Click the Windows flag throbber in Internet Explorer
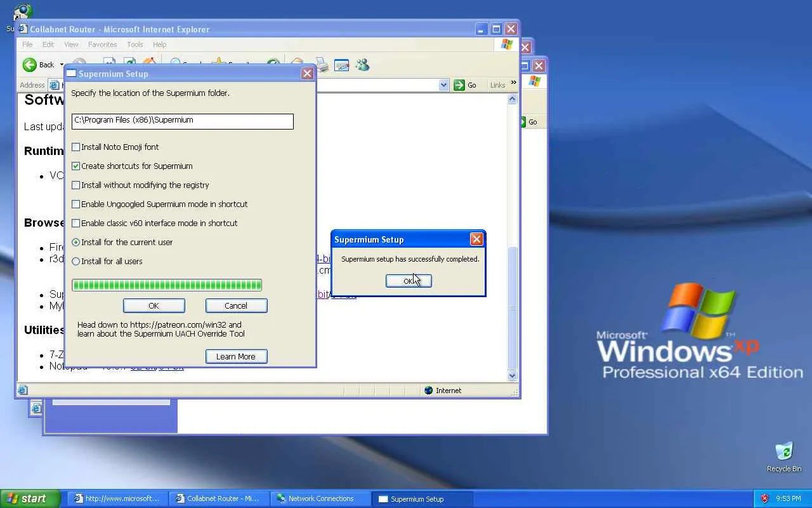Screen dimensions: 812x508 tap(506, 44)
